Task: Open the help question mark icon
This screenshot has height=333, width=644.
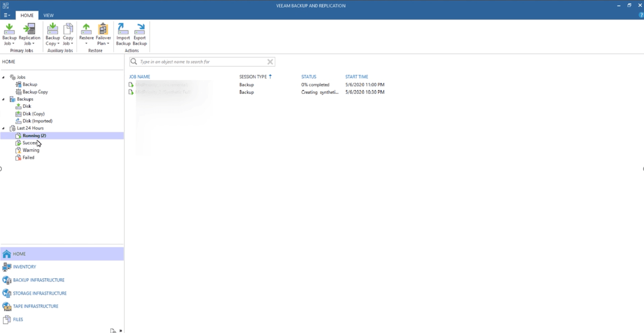Action: coord(641,15)
